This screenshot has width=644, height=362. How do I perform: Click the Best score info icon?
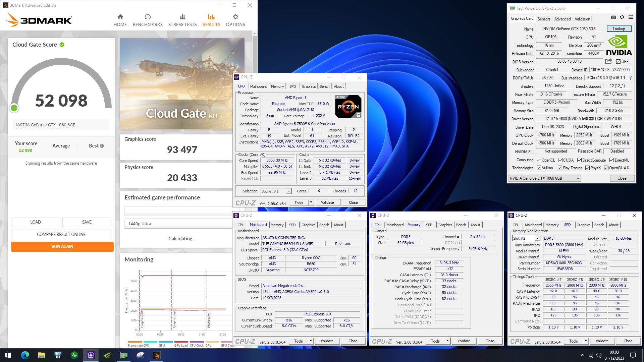click(102, 146)
